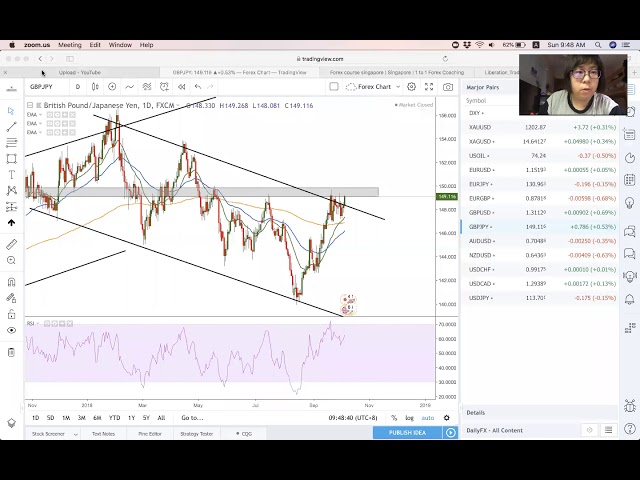
Task: Click the zoom in magnifier tool
Action: pos(11,260)
